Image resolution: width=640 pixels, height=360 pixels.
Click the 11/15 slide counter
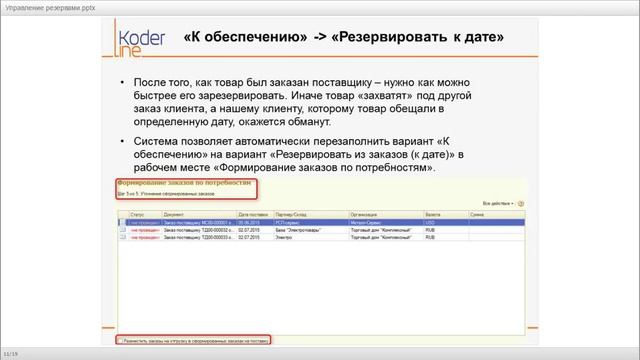click(11, 354)
